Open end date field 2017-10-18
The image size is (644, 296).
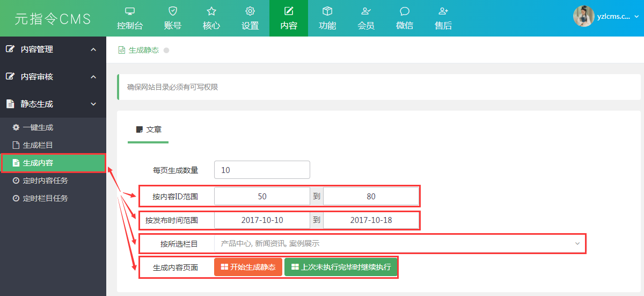tap(371, 220)
